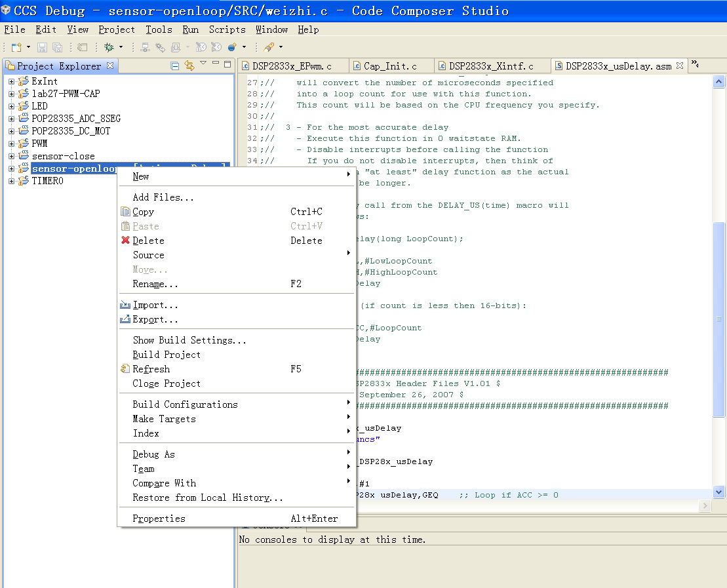The width and height of the screenshot is (727, 588).
Task: Open the Edit menu
Action: (46, 29)
